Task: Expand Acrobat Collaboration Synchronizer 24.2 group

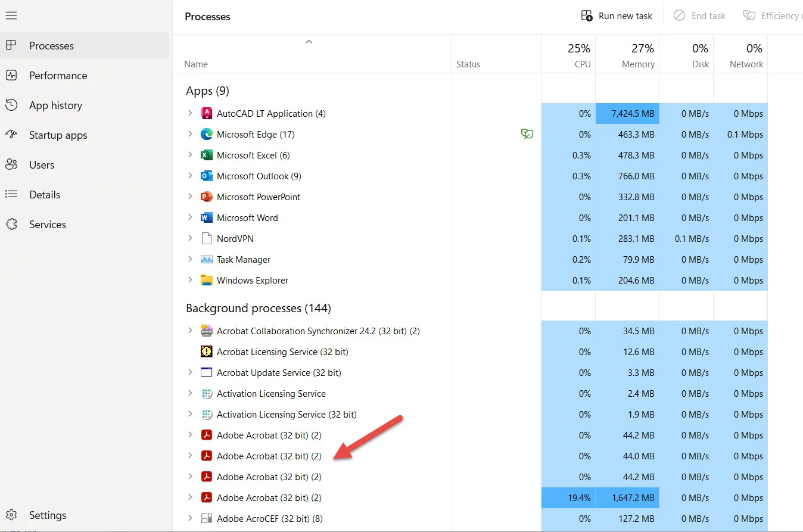Action: pos(190,330)
